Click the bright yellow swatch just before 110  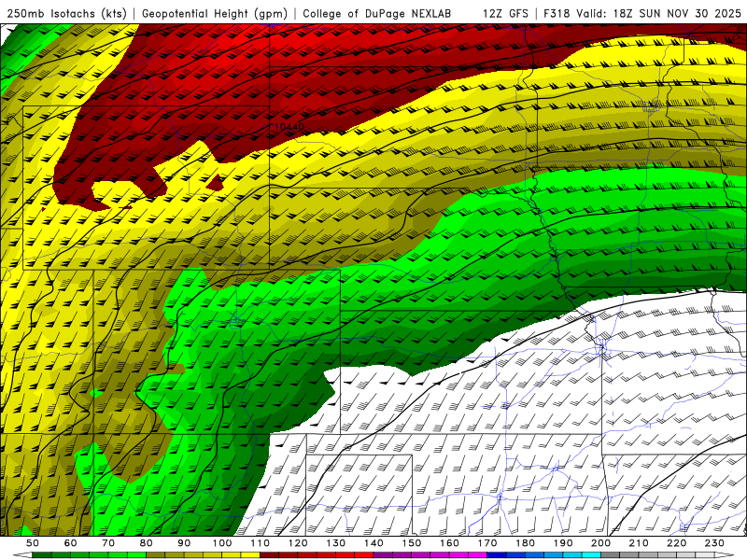[x=250, y=555]
